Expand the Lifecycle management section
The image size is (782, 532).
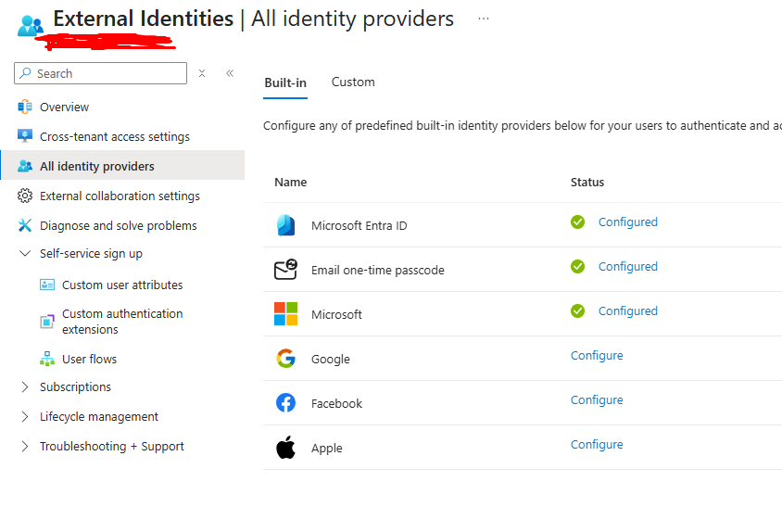click(x=25, y=417)
